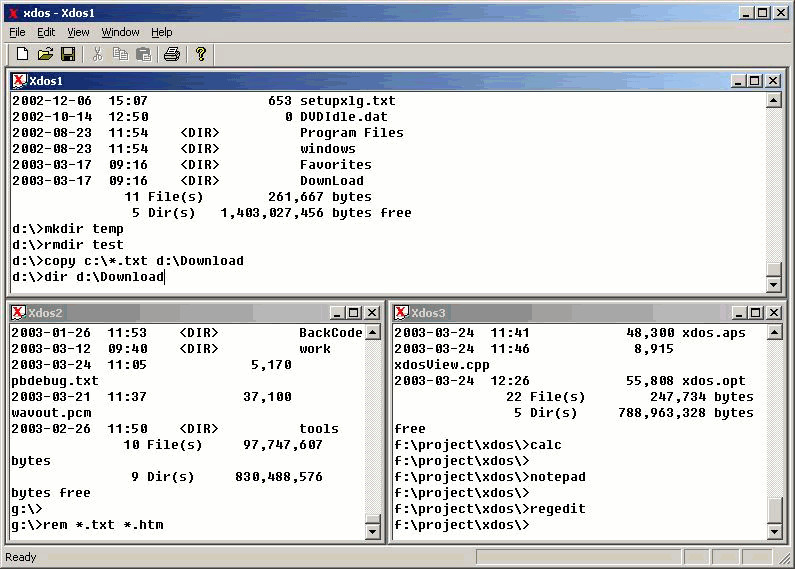Close the Xdos1 child window
795x569 pixels.
point(773,81)
